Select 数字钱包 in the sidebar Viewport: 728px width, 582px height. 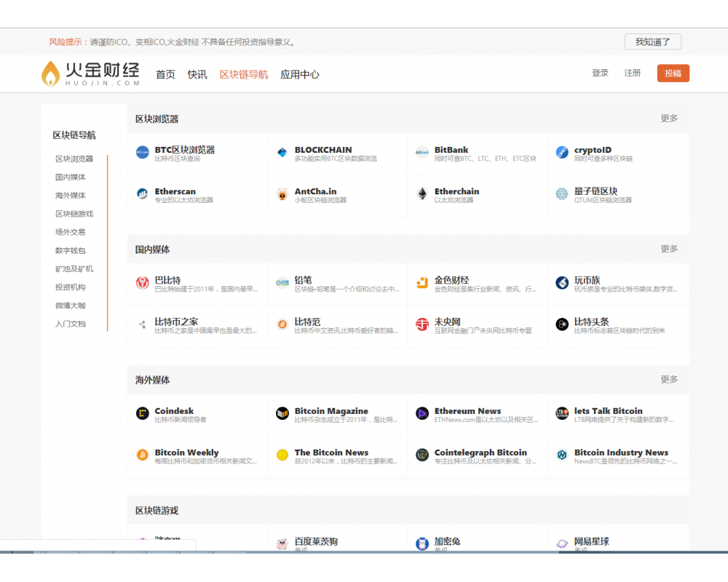pyautogui.click(x=71, y=250)
